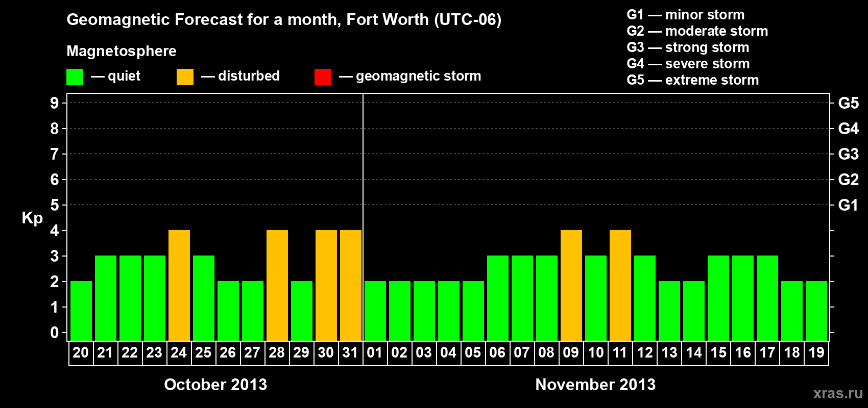The image size is (868, 408).
Task: Select the orange bar for November 09
Action: 571,285
